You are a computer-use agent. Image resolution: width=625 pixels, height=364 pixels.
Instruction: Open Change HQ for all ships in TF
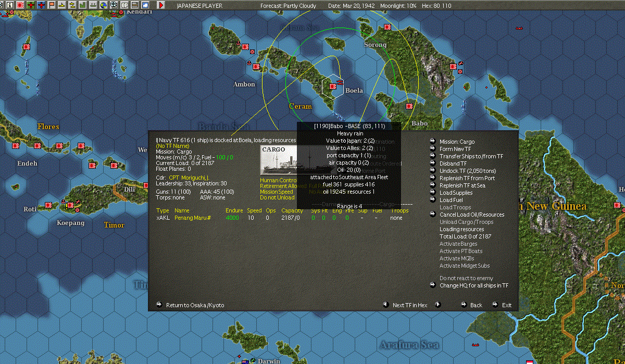(474, 285)
